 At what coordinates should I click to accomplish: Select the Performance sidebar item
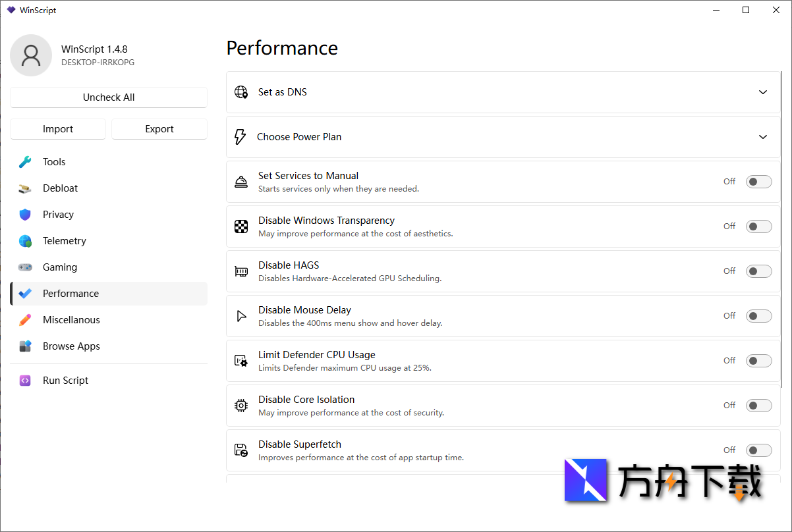(x=71, y=294)
